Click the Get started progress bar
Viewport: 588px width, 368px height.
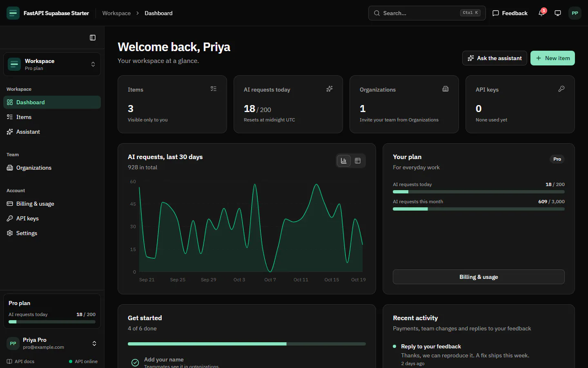tap(247, 344)
